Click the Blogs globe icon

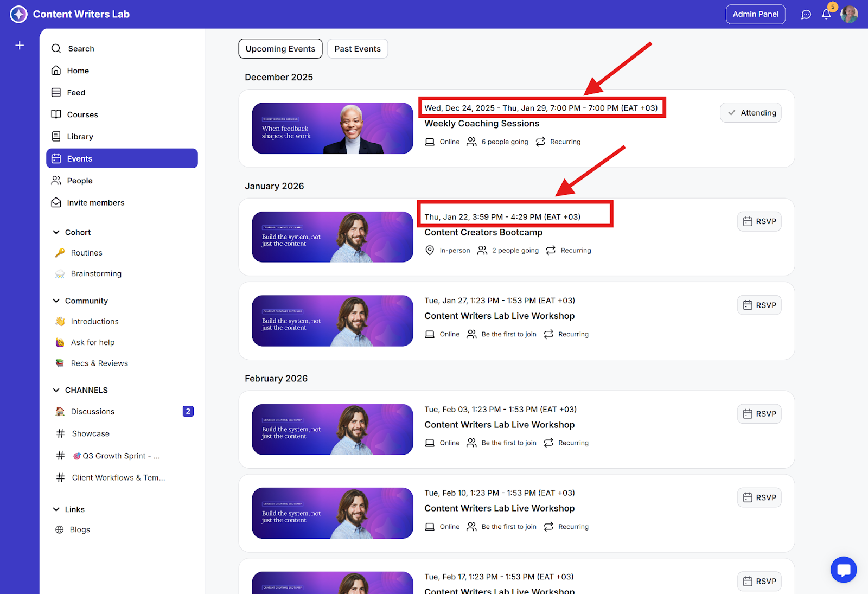[60, 530]
